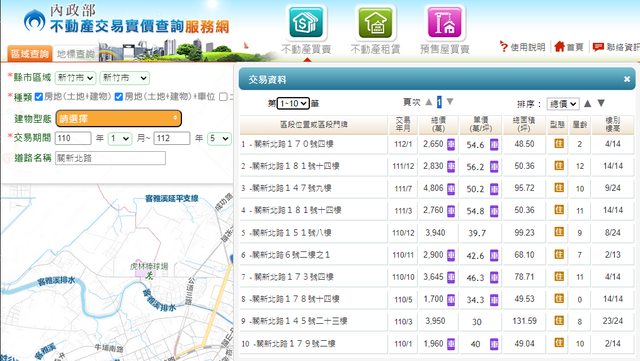
Task: Sort descending with down triangle beside 排序
Action: click(601, 103)
